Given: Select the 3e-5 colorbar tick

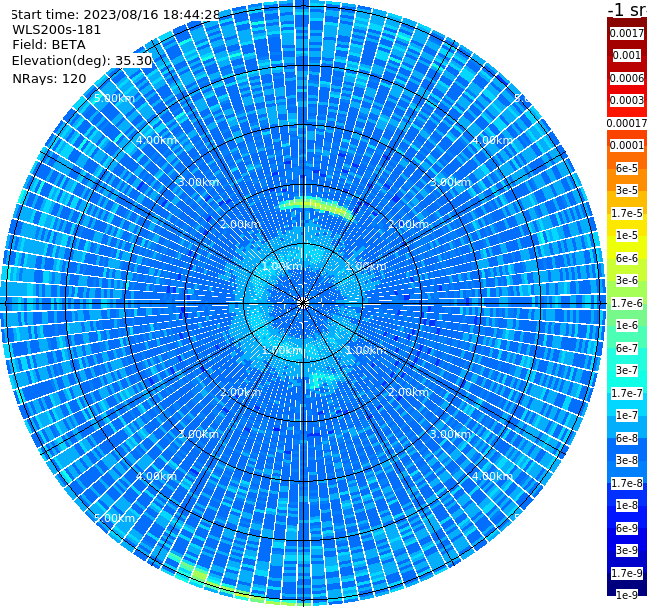Looking at the screenshot, I should 627,190.
